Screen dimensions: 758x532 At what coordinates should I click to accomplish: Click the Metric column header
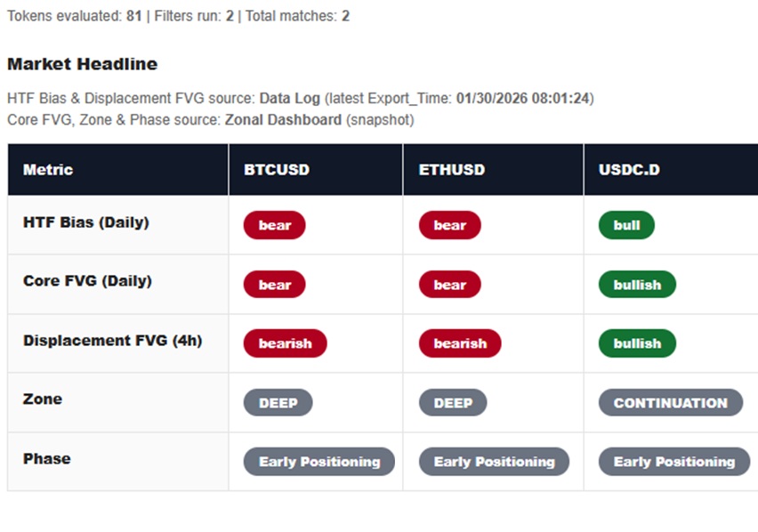(48, 169)
